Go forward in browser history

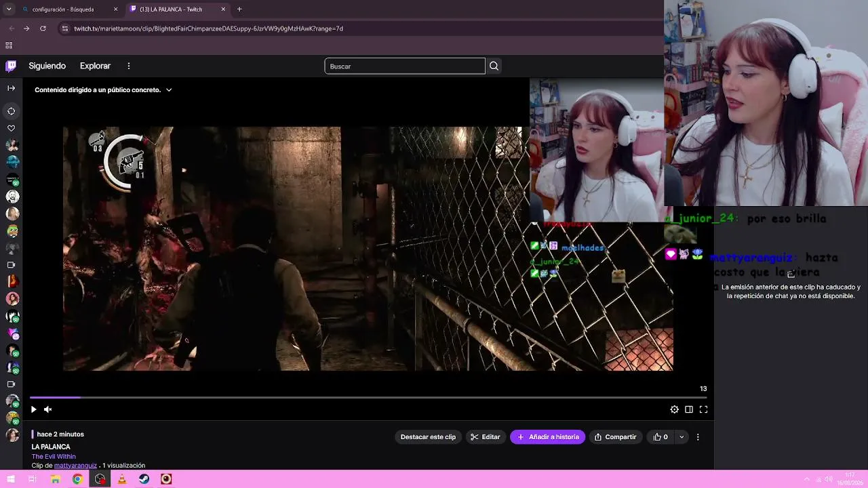tap(26, 28)
